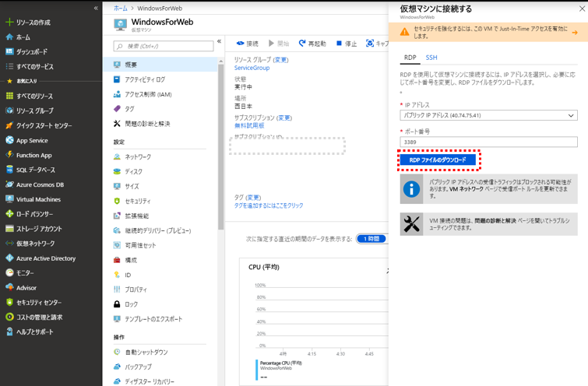
Task: Click the ServiceGroup resource group link
Action: (252, 68)
